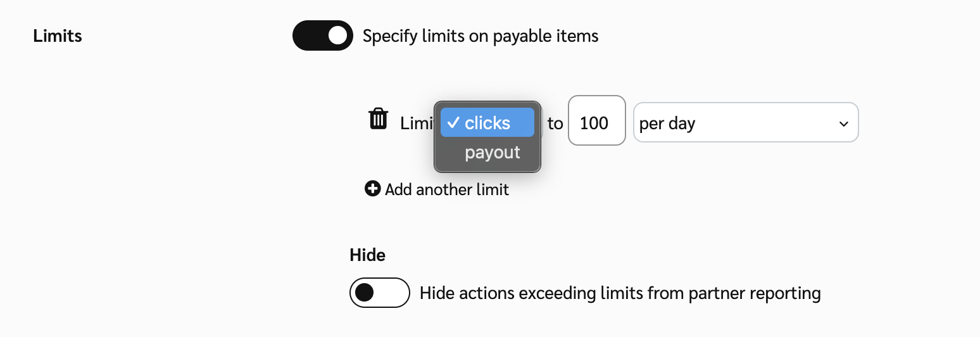The height and width of the screenshot is (337, 980).
Task: Disable the Specify limits on payable items toggle
Action: coord(322,35)
